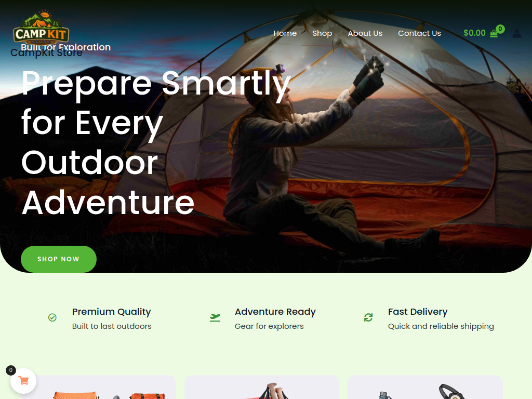Select the Premium Quality heading

111,312
